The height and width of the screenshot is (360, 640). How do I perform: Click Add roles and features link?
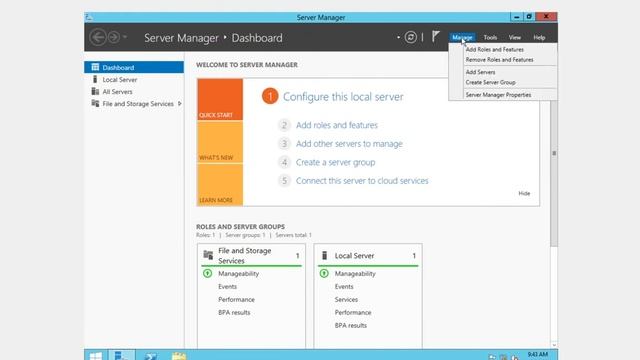tap(337, 125)
